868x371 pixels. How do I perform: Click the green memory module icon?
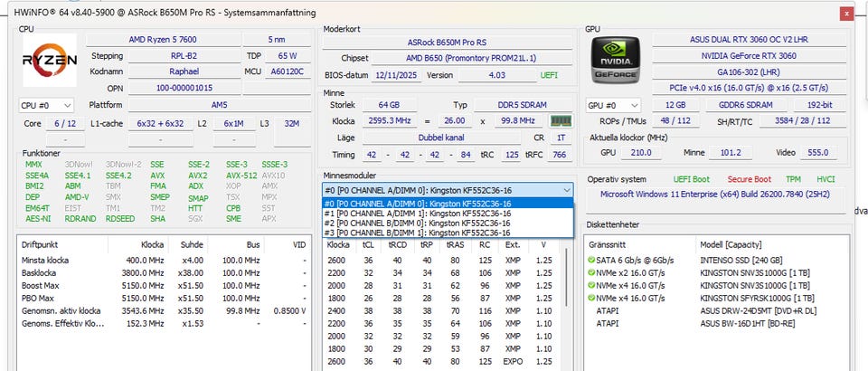(x=561, y=120)
